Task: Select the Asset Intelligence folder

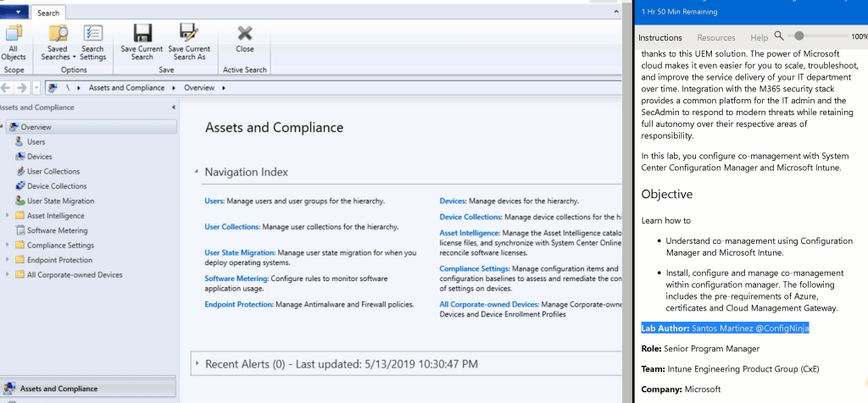Action: (x=55, y=216)
